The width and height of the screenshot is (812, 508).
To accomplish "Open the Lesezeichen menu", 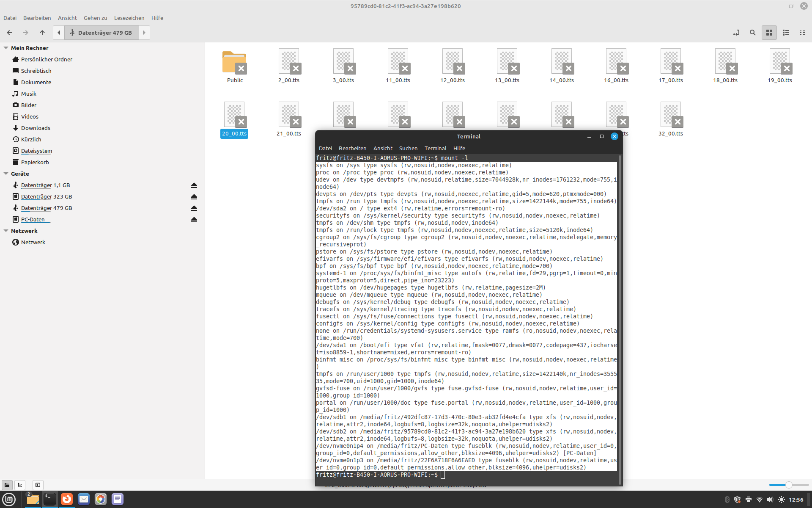I will [129, 18].
